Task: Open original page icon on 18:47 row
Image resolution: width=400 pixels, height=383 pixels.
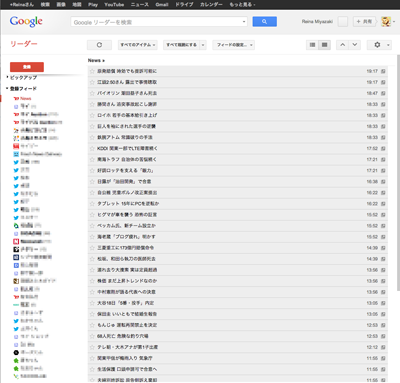Action: click(383, 93)
